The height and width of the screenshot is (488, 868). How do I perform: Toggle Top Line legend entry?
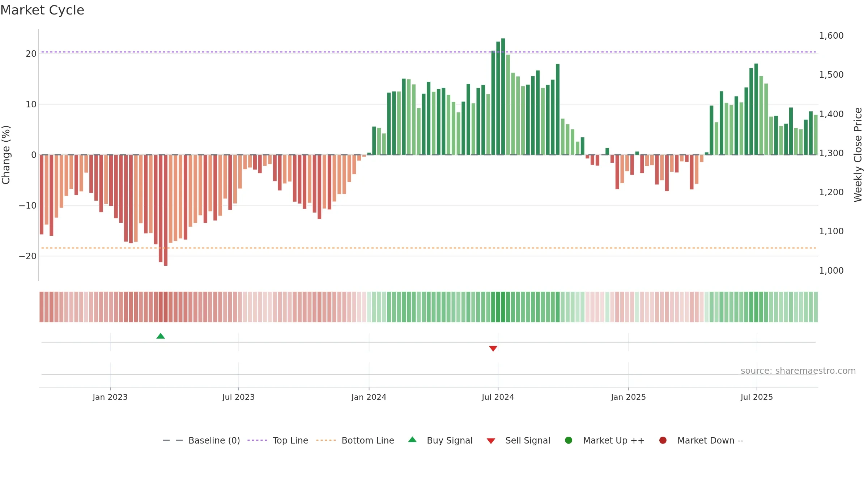(278, 440)
